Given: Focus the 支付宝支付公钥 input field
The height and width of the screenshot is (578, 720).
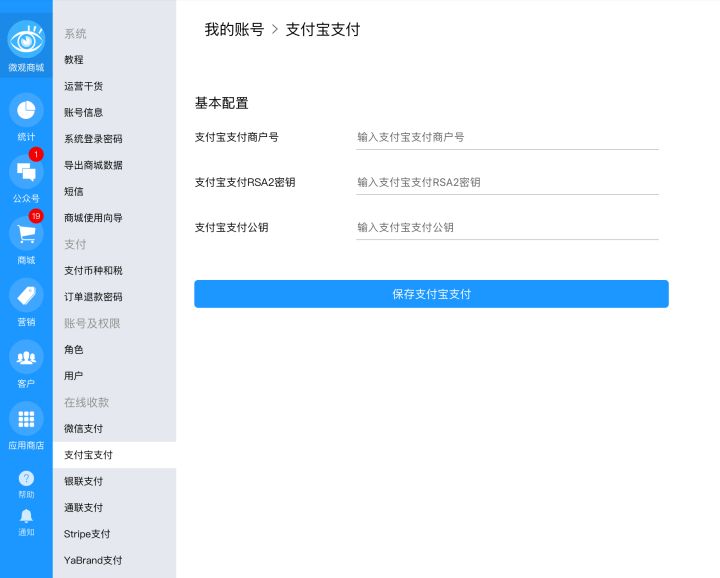Looking at the screenshot, I should pyautogui.click(x=507, y=227).
